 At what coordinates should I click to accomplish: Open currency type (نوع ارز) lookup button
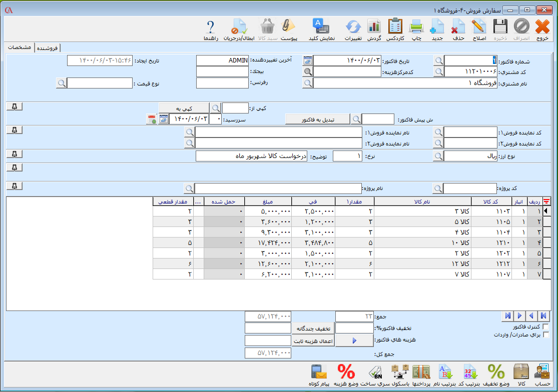tap(438, 156)
